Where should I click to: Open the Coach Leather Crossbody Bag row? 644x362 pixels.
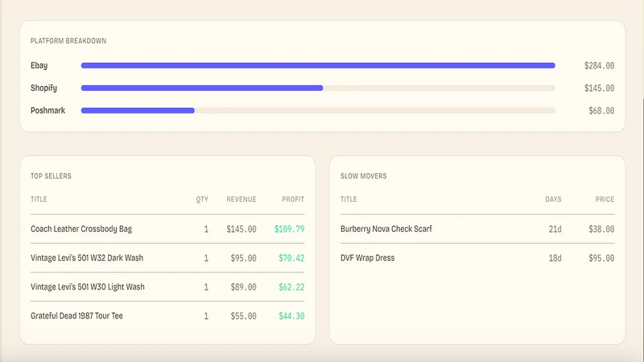167,229
